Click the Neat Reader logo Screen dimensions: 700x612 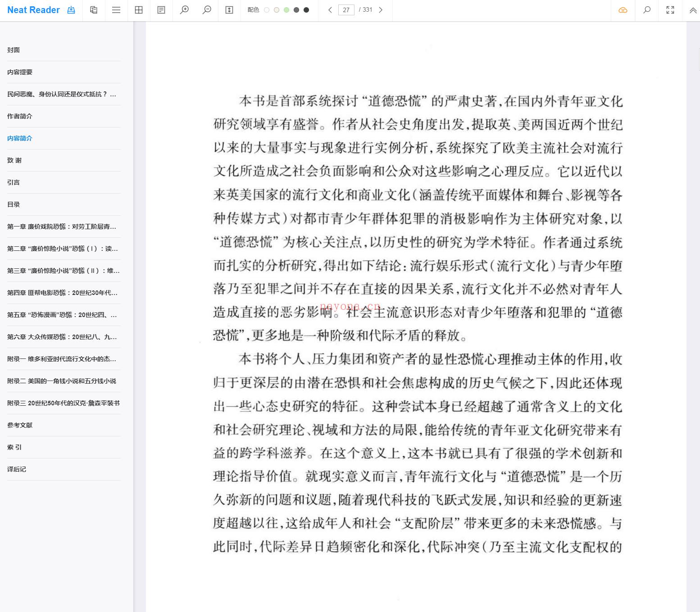33,10
